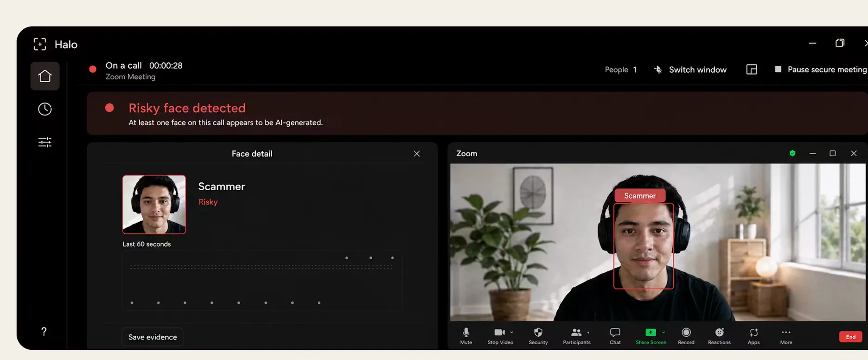The width and height of the screenshot is (868, 360).
Task: Pause the secure meeting
Action: [821, 70]
